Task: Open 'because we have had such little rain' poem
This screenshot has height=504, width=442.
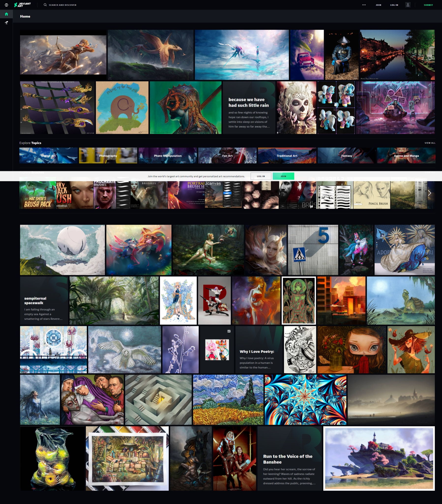Action: (x=249, y=108)
